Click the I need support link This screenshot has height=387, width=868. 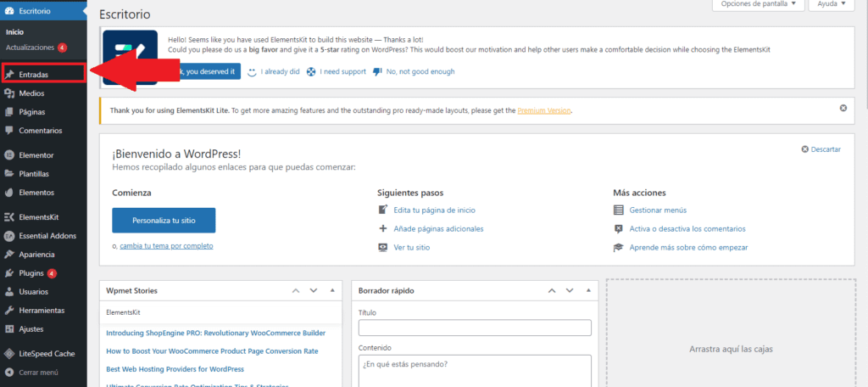point(342,71)
